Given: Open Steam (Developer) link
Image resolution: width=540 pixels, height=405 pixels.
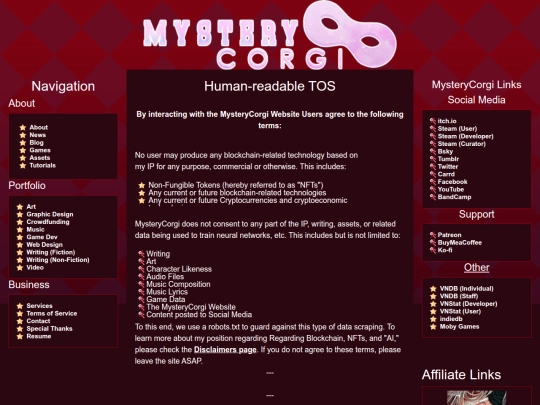Looking at the screenshot, I should [x=466, y=136].
